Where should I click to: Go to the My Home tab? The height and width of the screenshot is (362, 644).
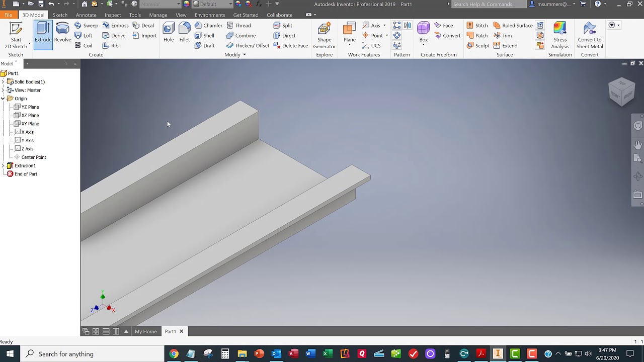[145, 331]
